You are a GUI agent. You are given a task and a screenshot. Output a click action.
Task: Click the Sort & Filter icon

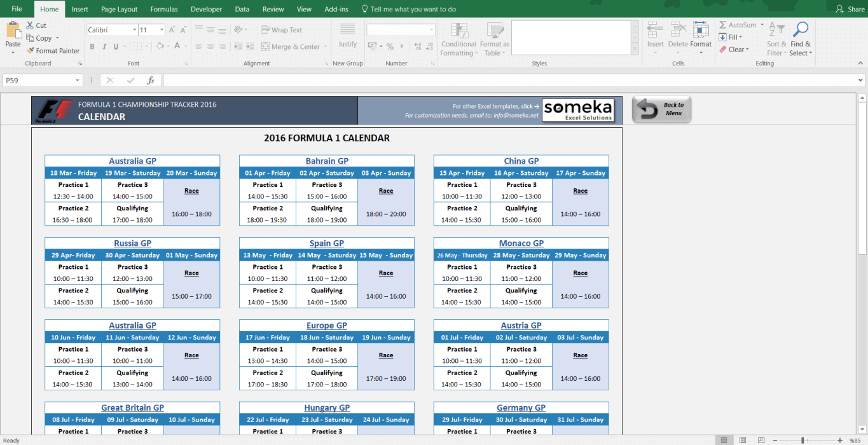776,30
